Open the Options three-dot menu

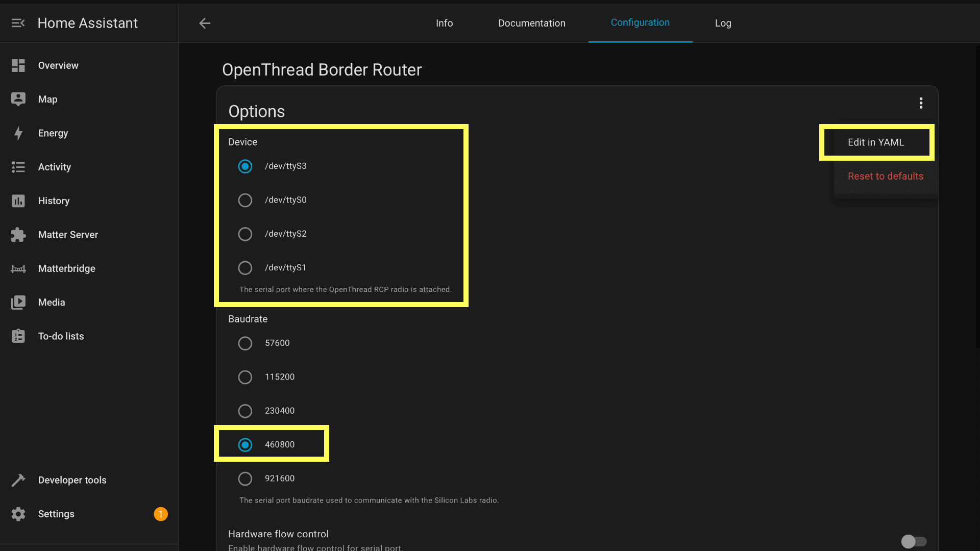point(921,103)
